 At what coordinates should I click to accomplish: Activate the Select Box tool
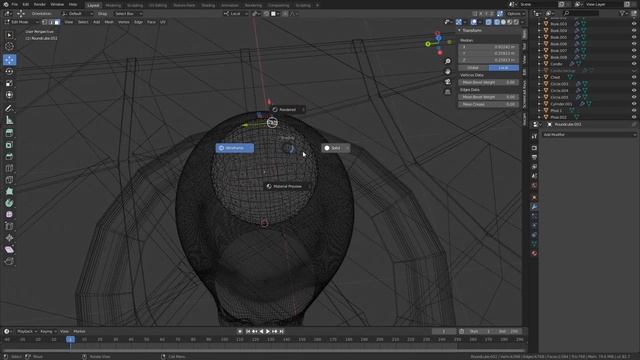tap(9, 35)
